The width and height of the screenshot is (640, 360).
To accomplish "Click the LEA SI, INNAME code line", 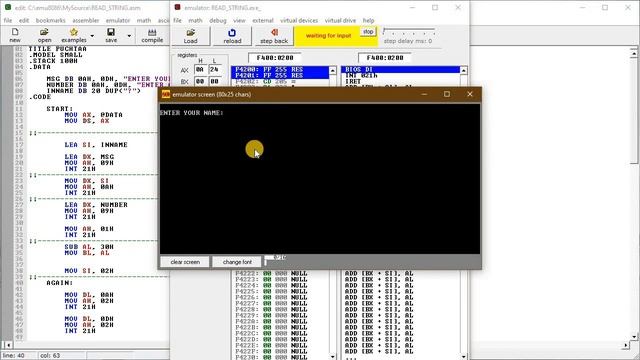I will coord(96,145).
